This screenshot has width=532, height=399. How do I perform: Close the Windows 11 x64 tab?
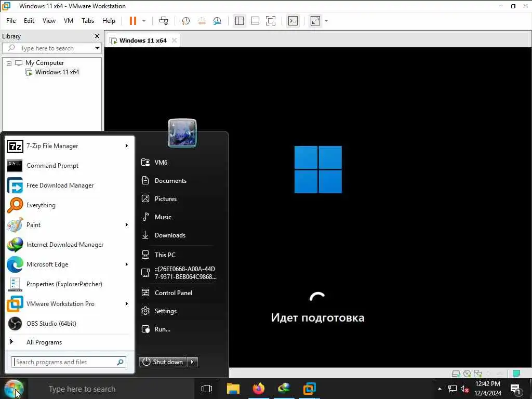coord(174,41)
